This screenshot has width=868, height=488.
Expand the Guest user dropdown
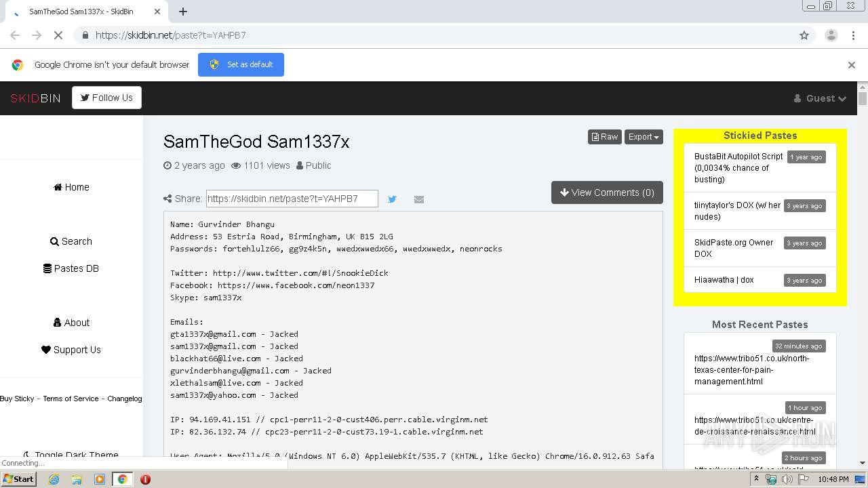[820, 98]
